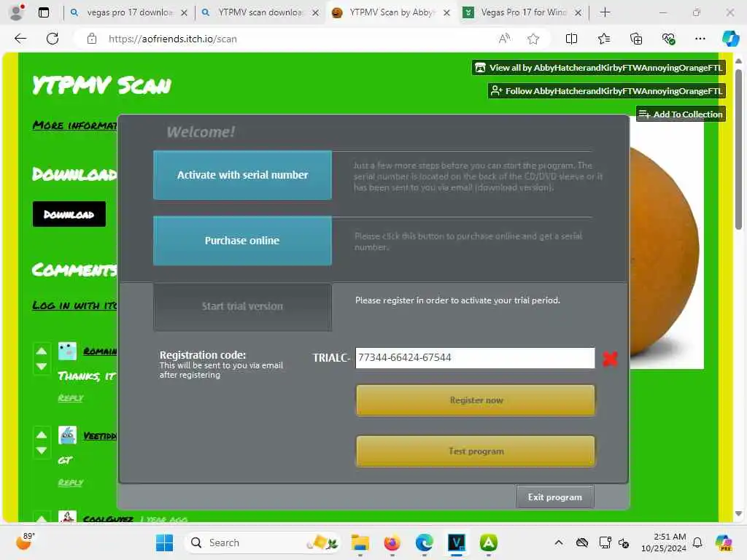Downvote Romain's comment
The image size is (747, 560).
pyautogui.click(x=42, y=367)
